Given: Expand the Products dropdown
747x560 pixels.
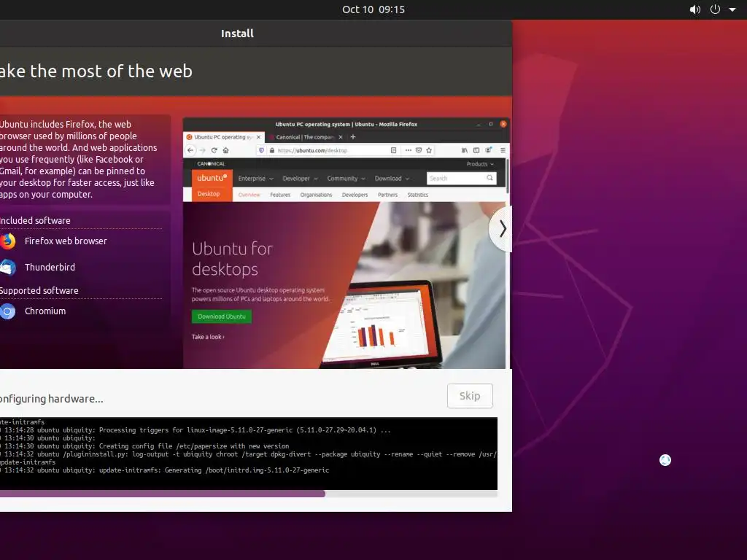Looking at the screenshot, I should 480,164.
